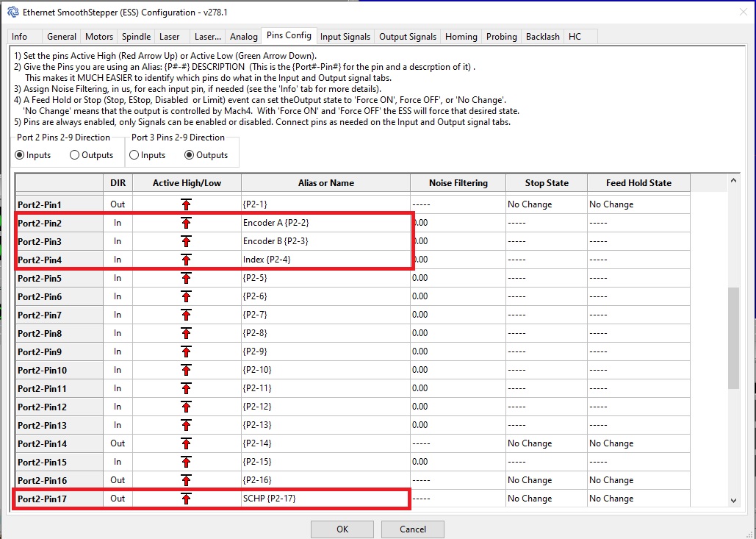Click the vertical scrollbar thumb of pin table

pos(732,338)
